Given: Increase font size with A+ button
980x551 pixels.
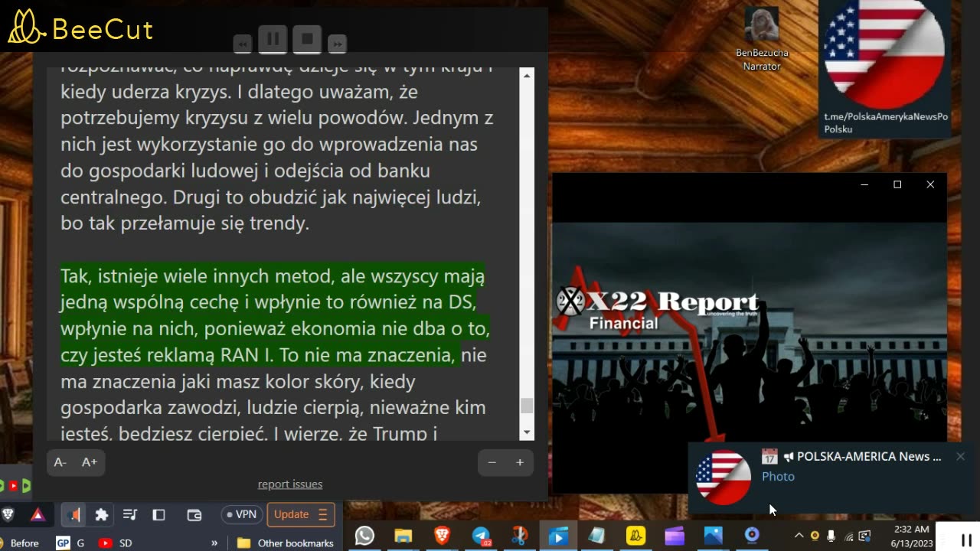Looking at the screenshot, I should (90, 462).
